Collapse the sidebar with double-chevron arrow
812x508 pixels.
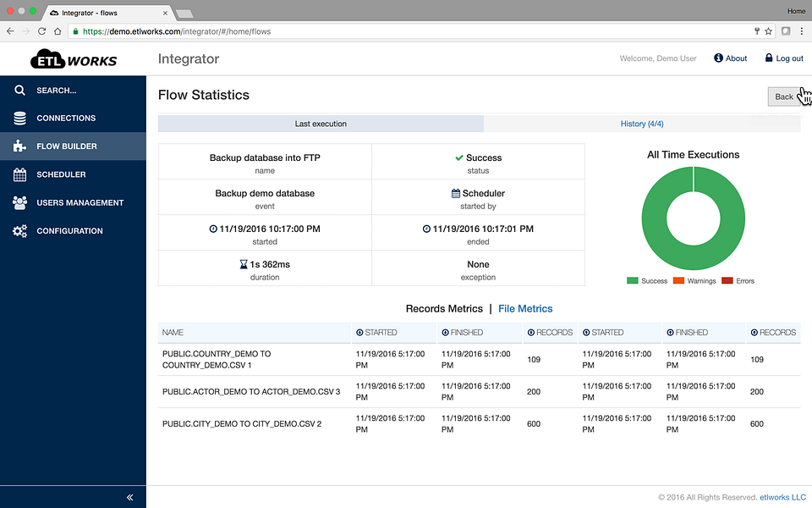pyautogui.click(x=129, y=497)
